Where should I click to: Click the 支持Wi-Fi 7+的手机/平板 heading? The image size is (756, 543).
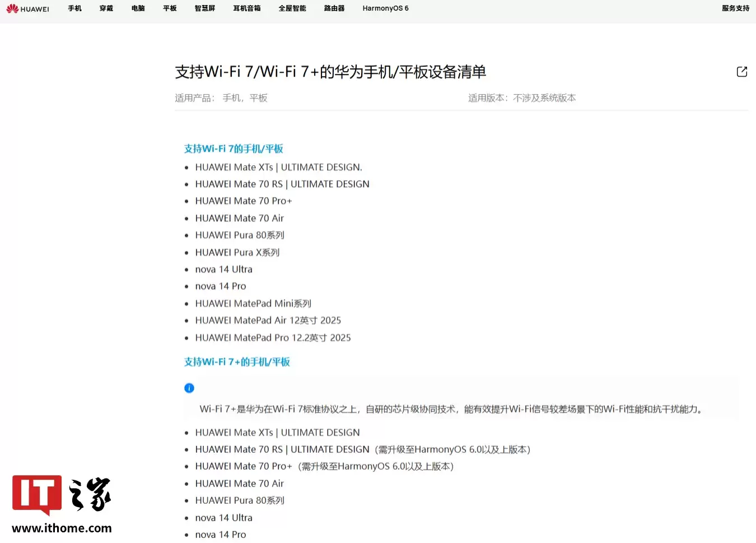237,362
